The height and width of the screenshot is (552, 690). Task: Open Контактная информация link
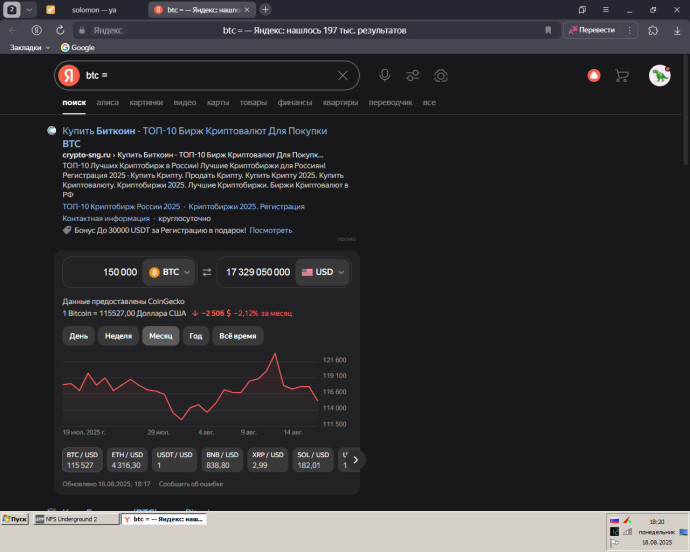(x=106, y=218)
